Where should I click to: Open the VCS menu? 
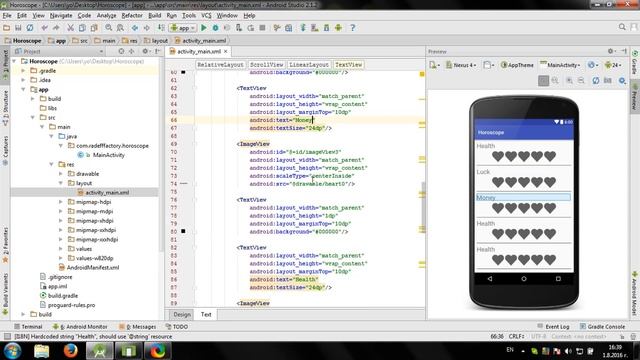click(x=206, y=16)
